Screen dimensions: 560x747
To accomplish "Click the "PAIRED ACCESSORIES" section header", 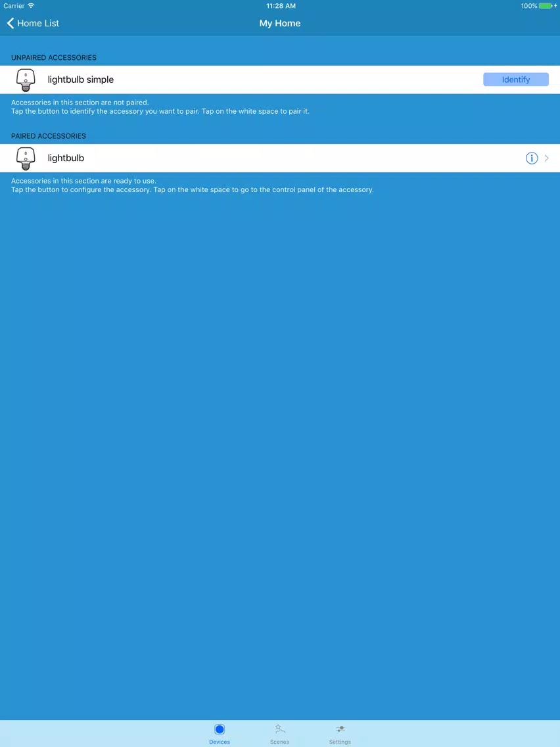I will [x=49, y=136].
